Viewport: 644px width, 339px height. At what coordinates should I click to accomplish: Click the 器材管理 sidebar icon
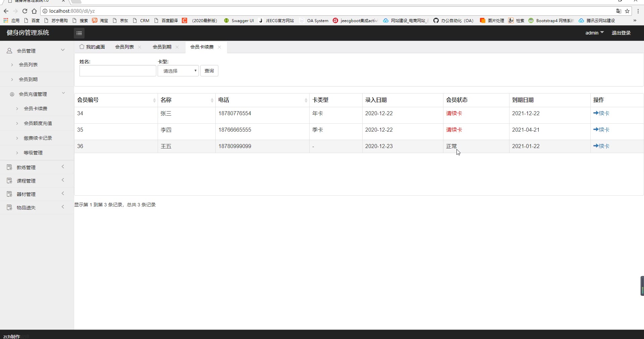point(9,194)
